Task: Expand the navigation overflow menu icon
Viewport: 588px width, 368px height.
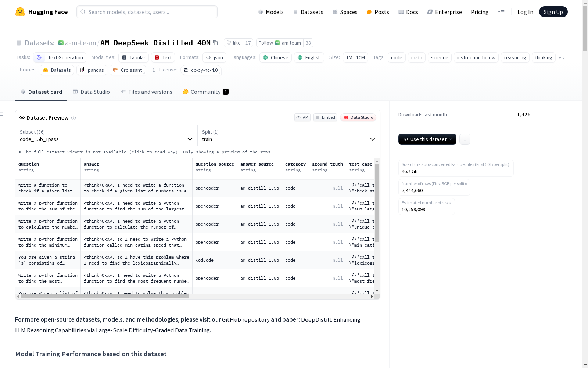Action: [501, 12]
